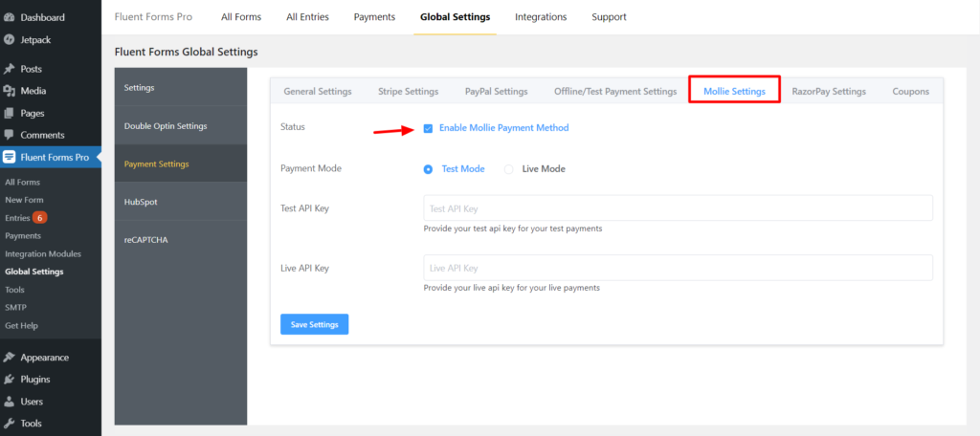980x436 pixels.
Task: Click the Status field label
Action: [x=293, y=127]
